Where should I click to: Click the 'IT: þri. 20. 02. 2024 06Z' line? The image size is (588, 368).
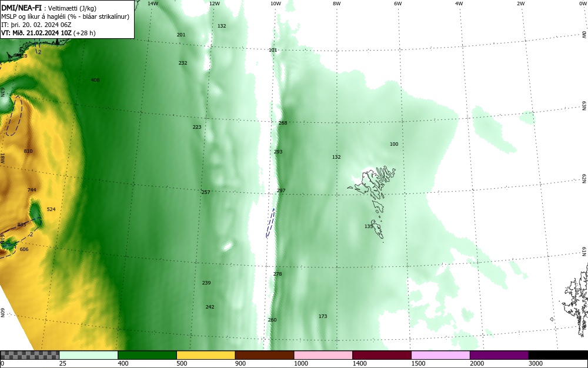36,25
